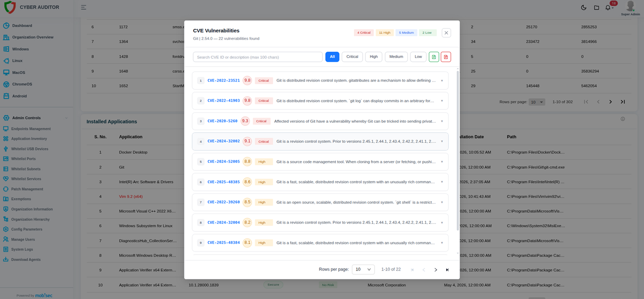Select the Vim 9.2 (x64) application row
The image size is (644, 299).
(x=131, y=196)
